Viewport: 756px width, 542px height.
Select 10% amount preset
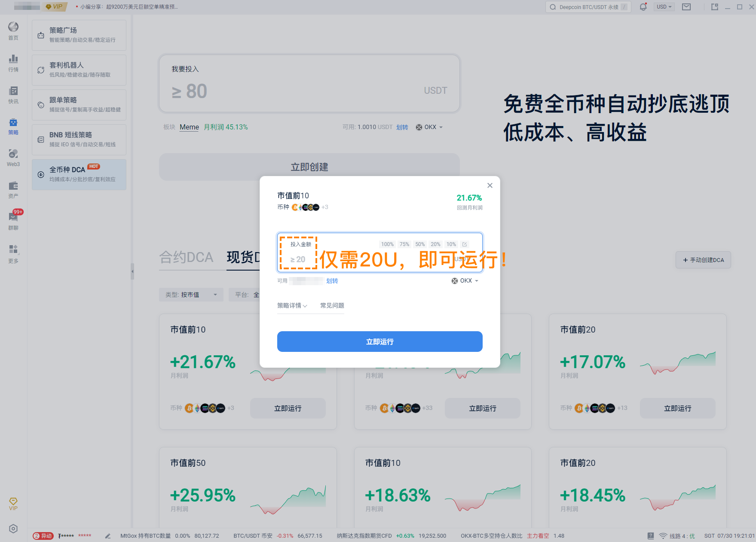coord(451,244)
